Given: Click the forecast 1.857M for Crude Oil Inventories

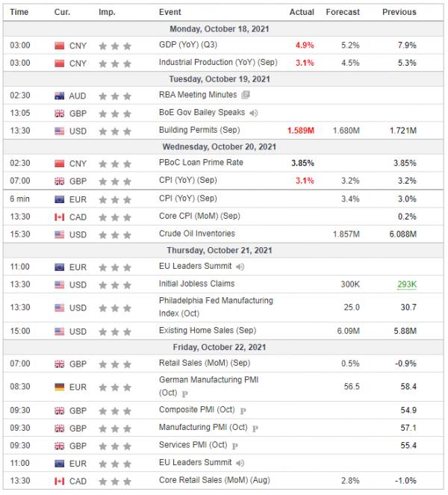Looking at the screenshot, I should (346, 234).
